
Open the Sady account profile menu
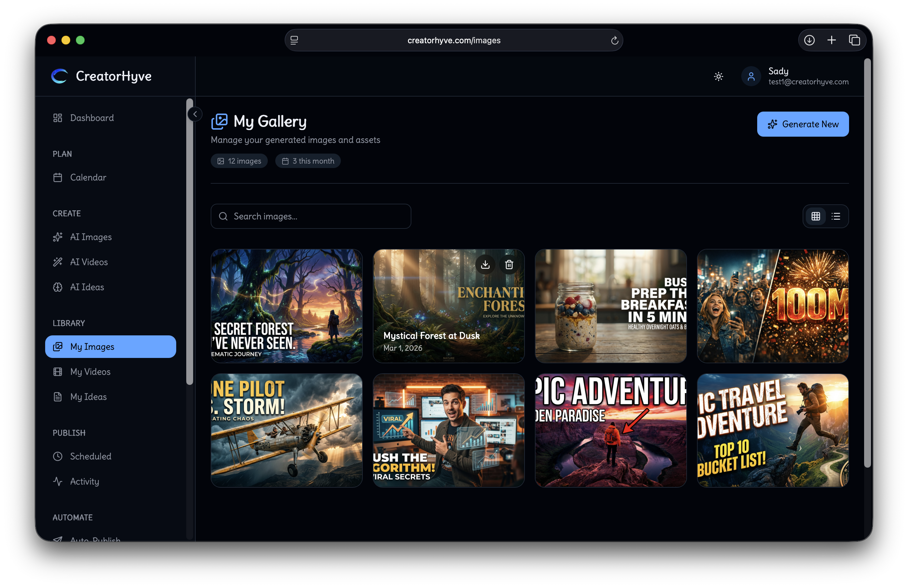tap(797, 76)
